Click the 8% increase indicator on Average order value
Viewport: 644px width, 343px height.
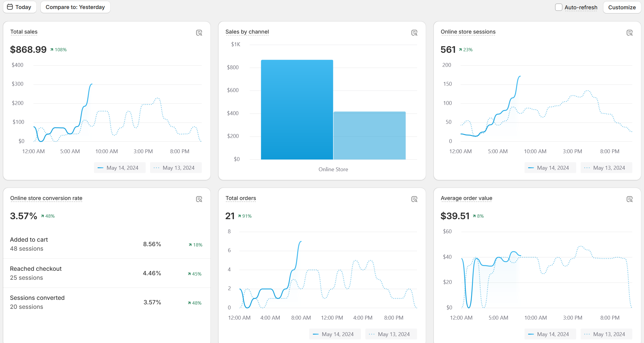pos(478,216)
